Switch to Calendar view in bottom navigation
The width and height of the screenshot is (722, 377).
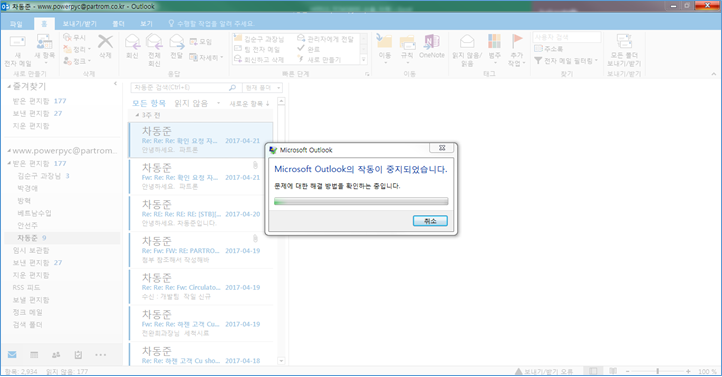click(34, 355)
